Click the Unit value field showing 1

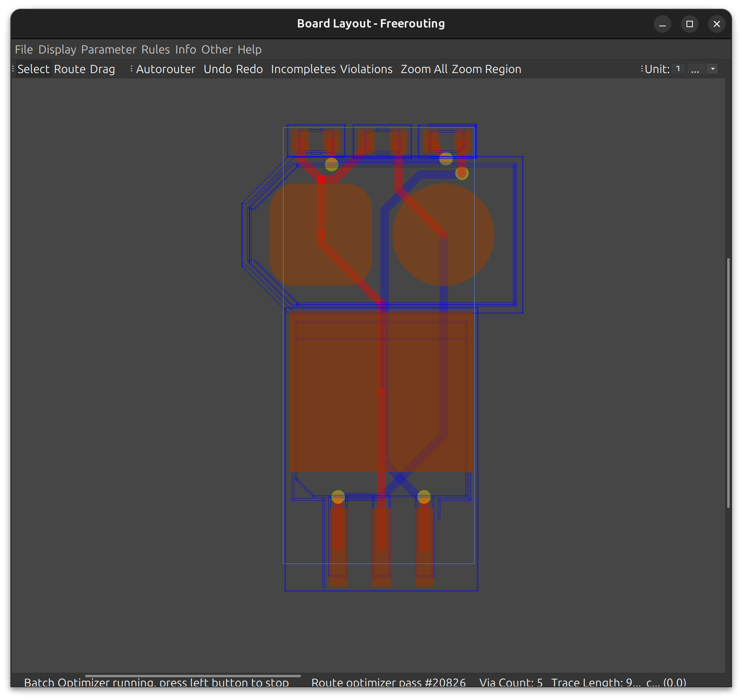(678, 69)
